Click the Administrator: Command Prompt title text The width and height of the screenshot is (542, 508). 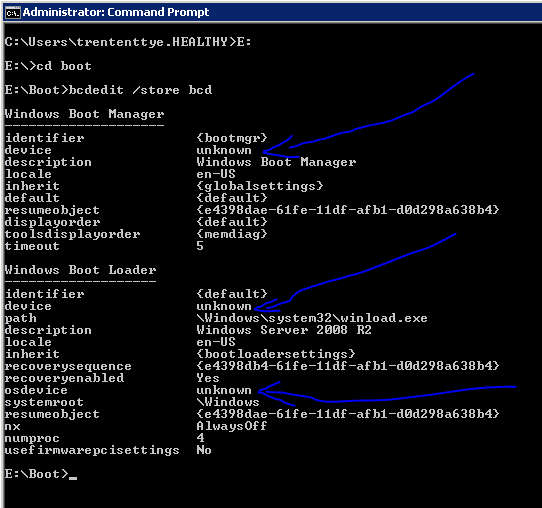(x=116, y=12)
